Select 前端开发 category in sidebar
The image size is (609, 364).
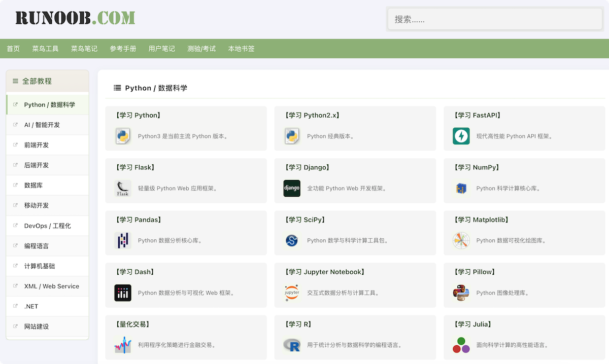[47, 145]
